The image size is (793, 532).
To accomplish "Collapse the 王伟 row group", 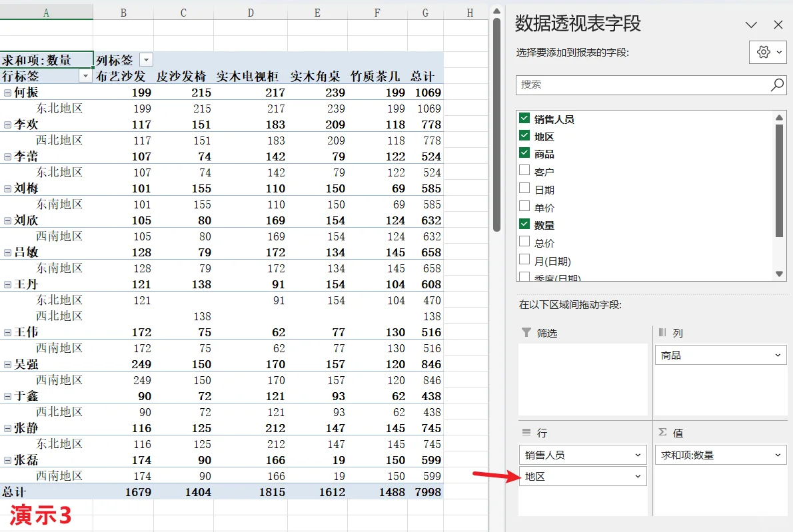I will [x=7, y=332].
